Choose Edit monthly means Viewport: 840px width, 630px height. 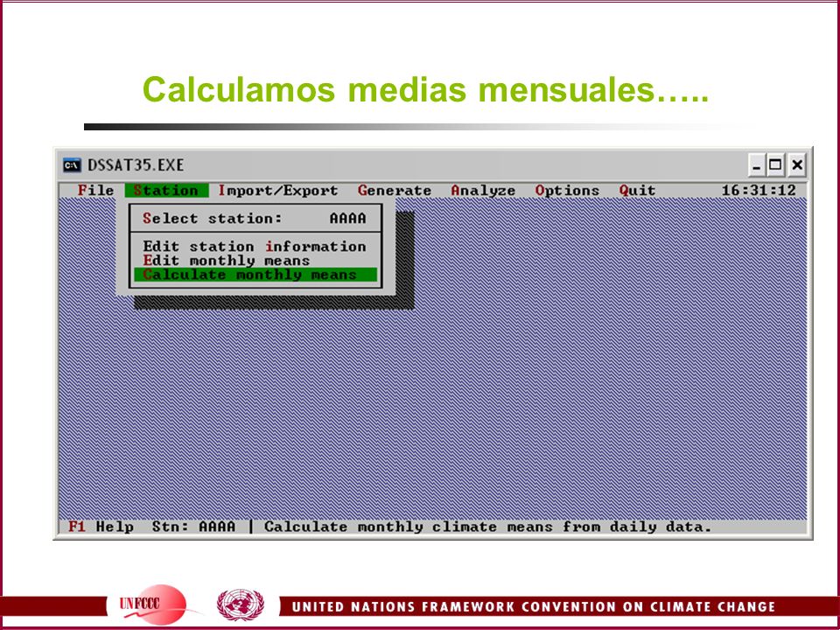(255, 261)
